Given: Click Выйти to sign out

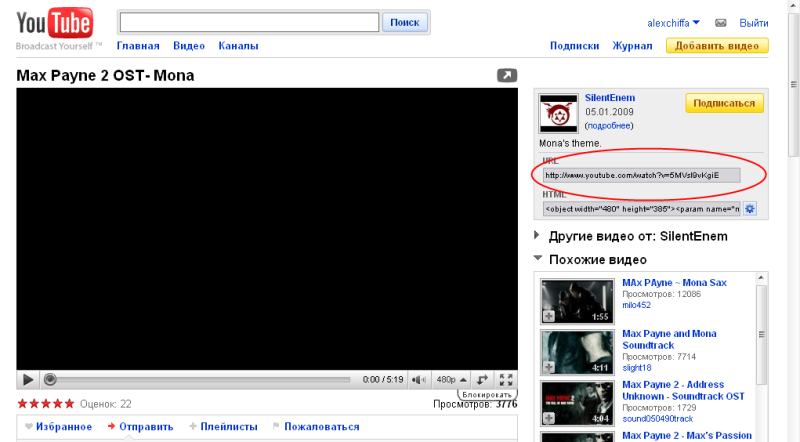Looking at the screenshot, I should coord(754,23).
